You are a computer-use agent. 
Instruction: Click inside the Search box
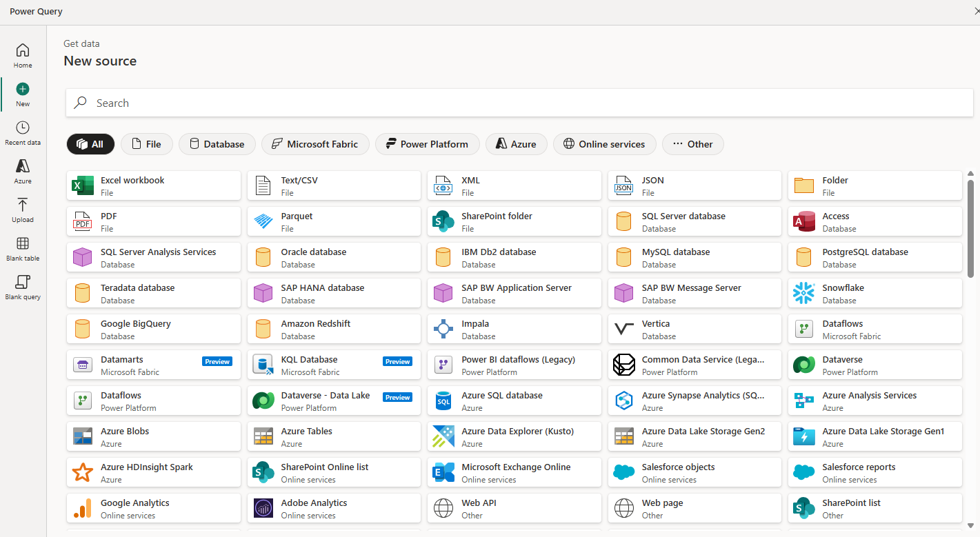[517, 103]
